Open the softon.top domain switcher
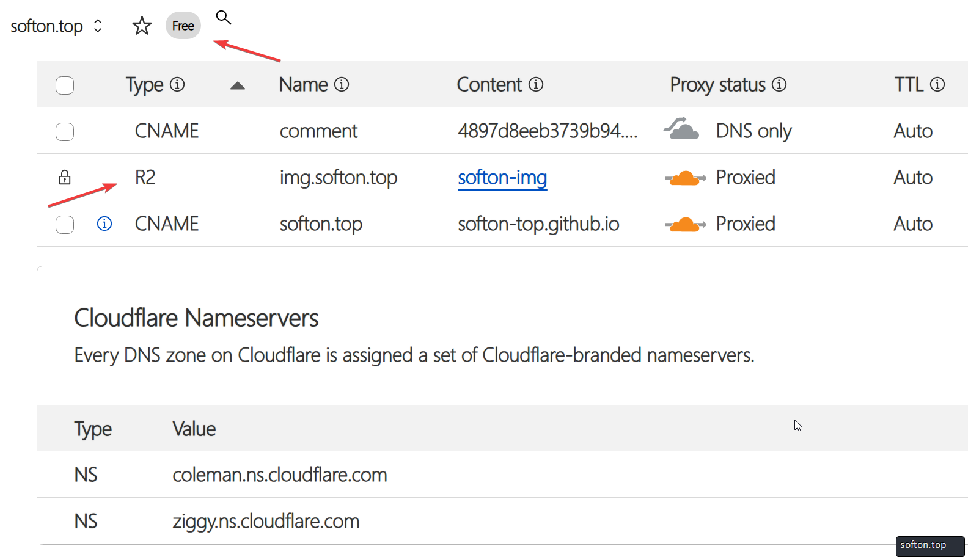Image resolution: width=968 pixels, height=560 pixels. coord(56,26)
